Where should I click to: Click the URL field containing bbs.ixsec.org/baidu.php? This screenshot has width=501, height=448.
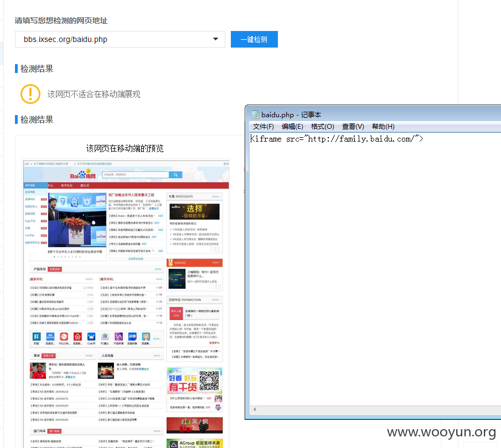[x=120, y=39]
